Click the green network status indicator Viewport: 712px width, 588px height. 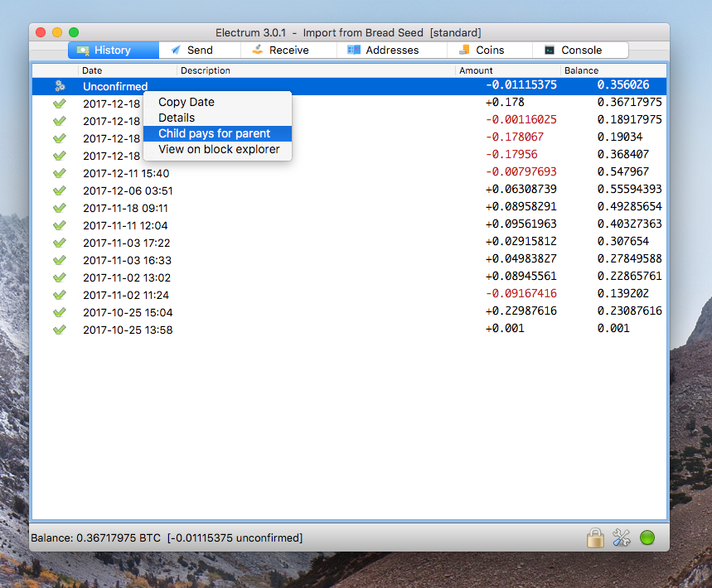[x=647, y=538]
